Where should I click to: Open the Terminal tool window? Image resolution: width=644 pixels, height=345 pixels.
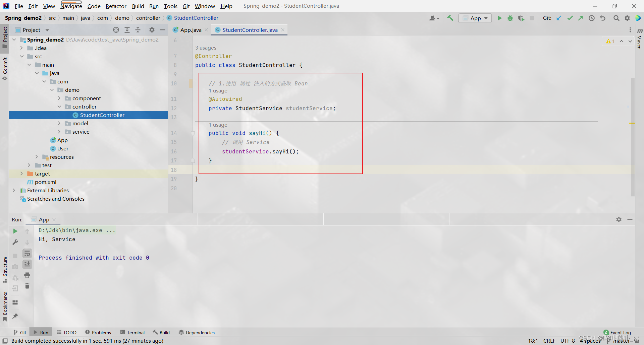click(x=132, y=333)
